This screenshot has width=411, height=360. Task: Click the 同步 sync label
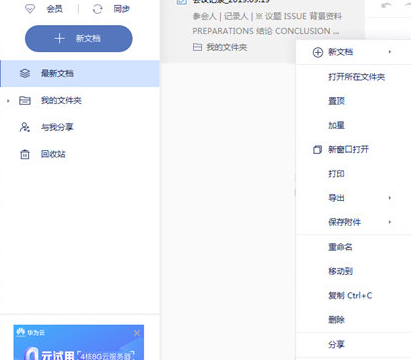coord(121,9)
